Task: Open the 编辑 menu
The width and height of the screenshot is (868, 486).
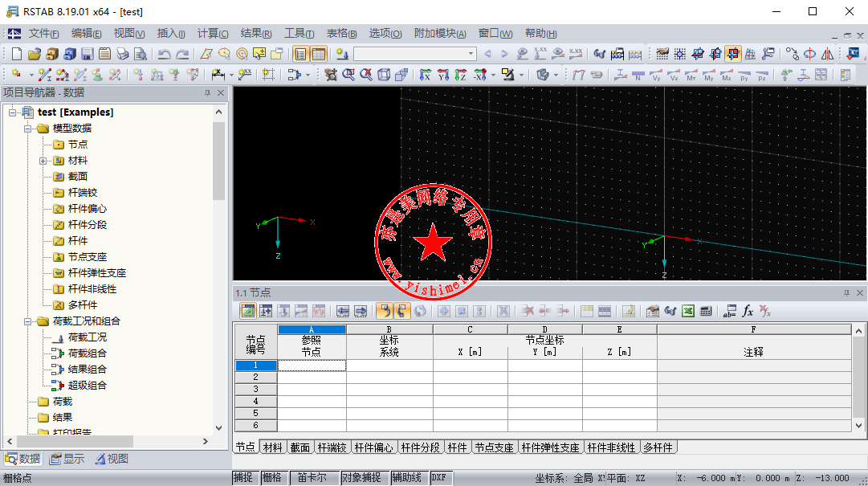Action: [x=87, y=34]
